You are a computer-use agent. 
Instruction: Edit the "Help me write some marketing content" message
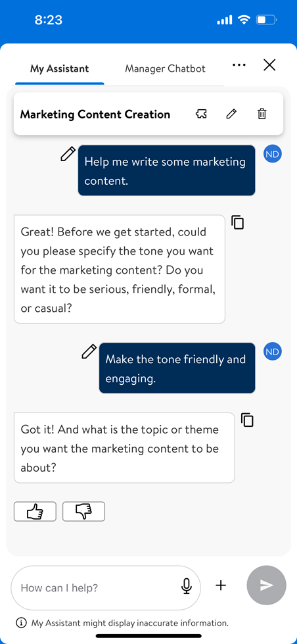point(68,154)
